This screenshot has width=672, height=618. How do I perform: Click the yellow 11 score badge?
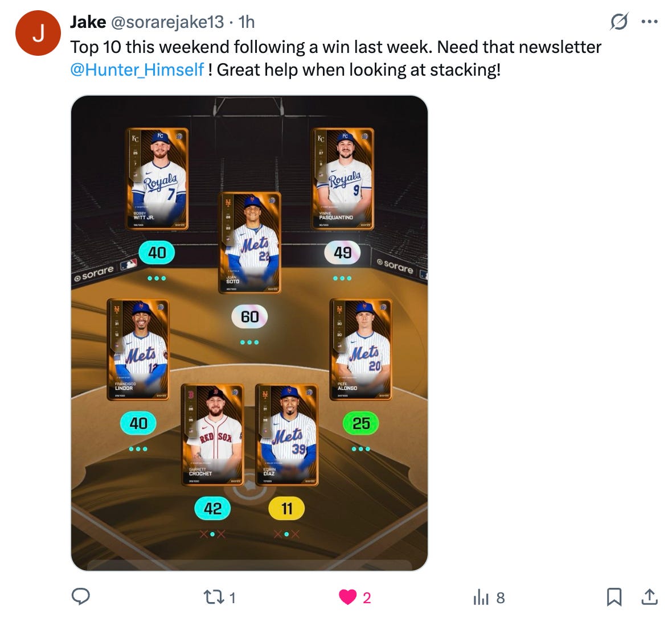(x=286, y=508)
